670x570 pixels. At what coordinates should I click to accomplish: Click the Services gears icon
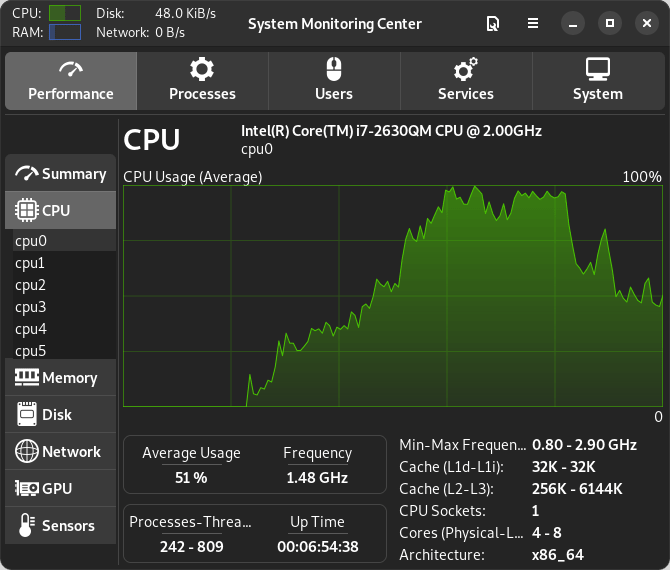tap(465, 69)
